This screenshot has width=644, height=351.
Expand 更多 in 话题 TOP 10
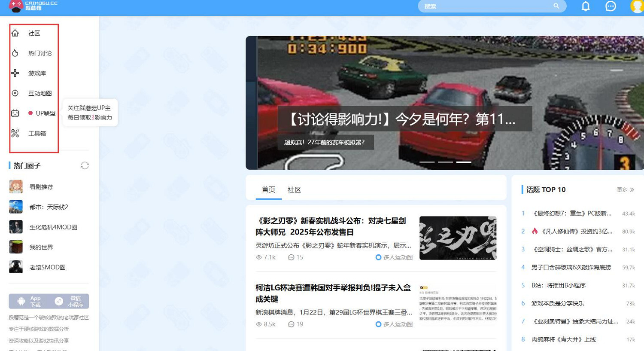[625, 190]
